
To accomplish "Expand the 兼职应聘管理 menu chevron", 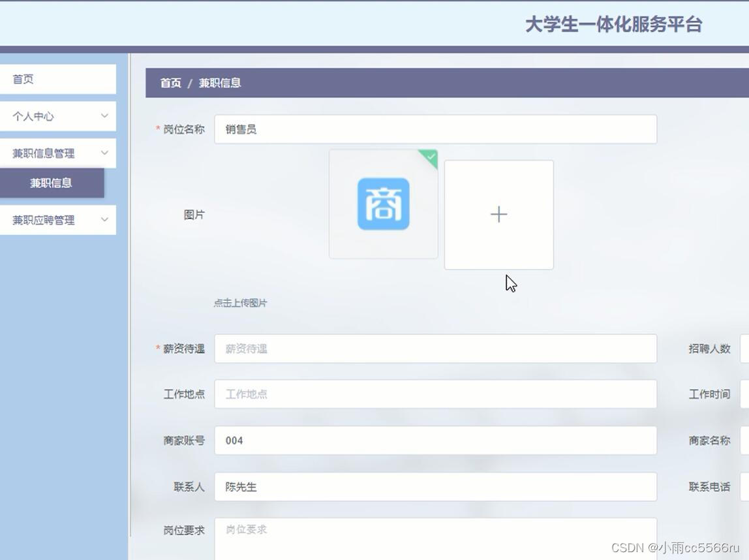I will (104, 220).
